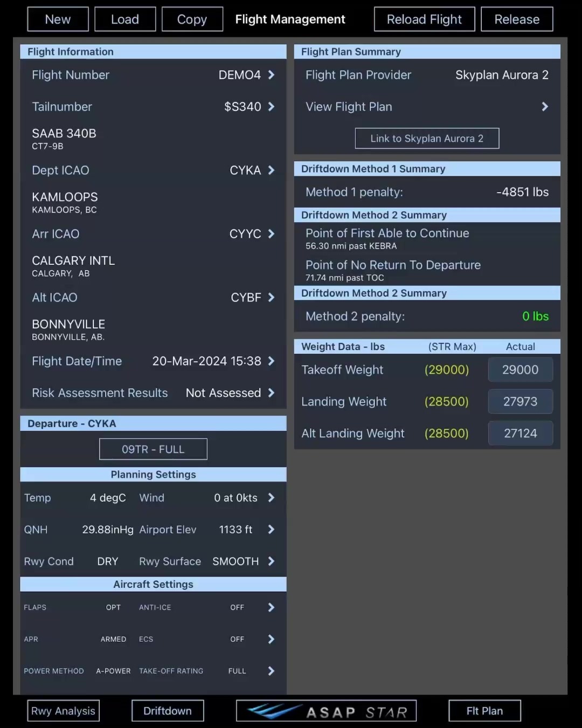Go to the Flt Plan tab

click(x=484, y=711)
